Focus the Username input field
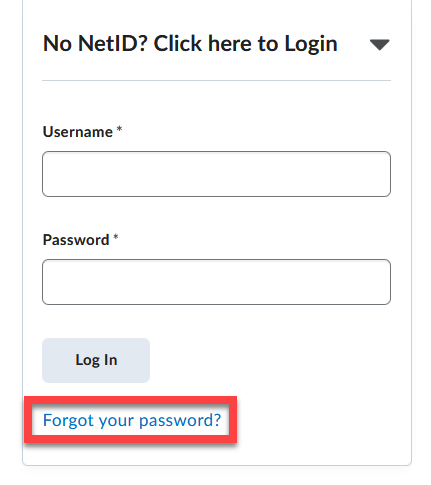Screen dimensions: 431x485 click(216, 174)
